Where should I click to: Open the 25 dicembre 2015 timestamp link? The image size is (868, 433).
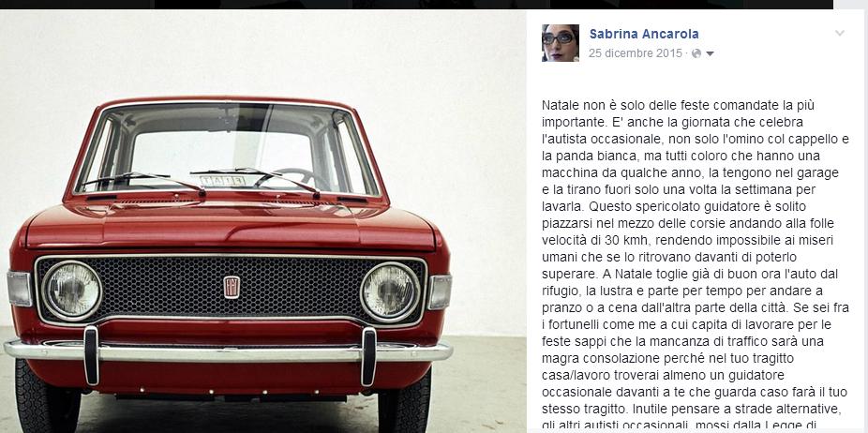click(636, 53)
